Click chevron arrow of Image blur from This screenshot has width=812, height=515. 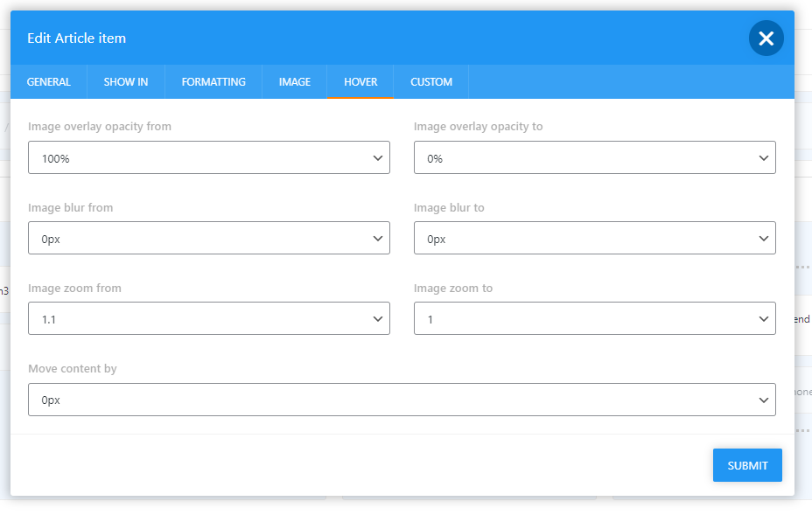click(x=378, y=239)
